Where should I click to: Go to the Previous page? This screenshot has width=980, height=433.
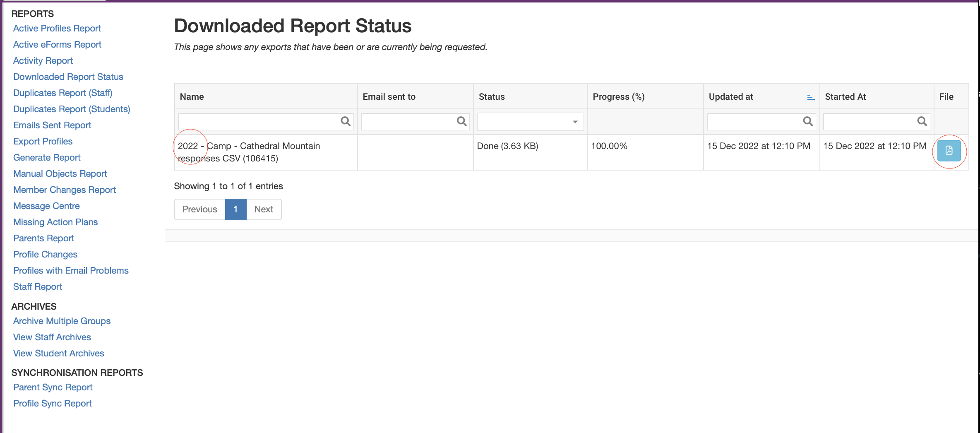199,209
